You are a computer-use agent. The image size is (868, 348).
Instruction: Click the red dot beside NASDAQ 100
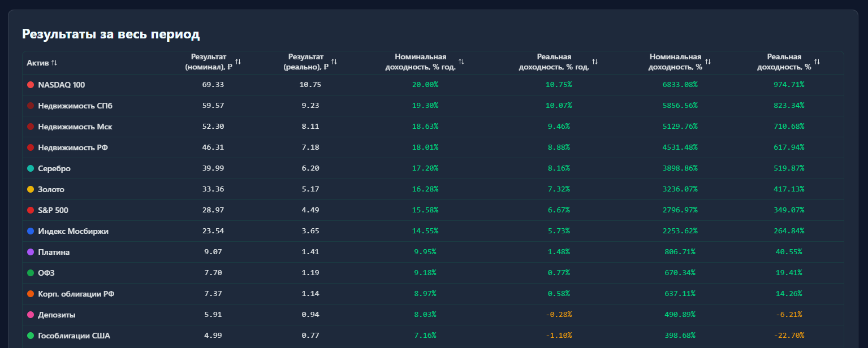tap(31, 85)
